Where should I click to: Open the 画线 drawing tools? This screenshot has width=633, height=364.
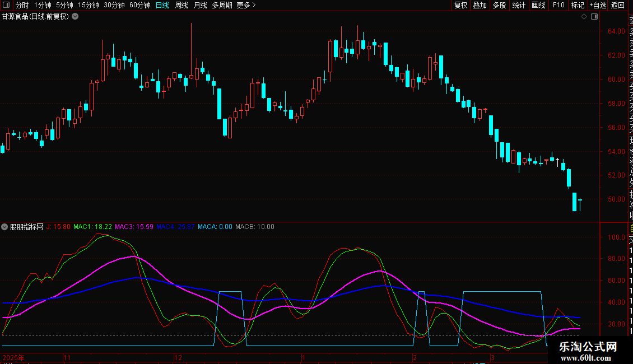[x=538, y=5]
